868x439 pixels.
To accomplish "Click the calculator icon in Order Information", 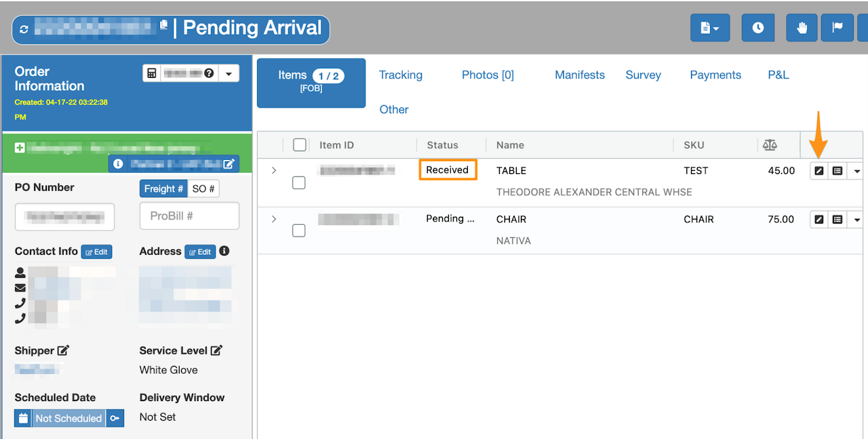I will (x=152, y=73).
